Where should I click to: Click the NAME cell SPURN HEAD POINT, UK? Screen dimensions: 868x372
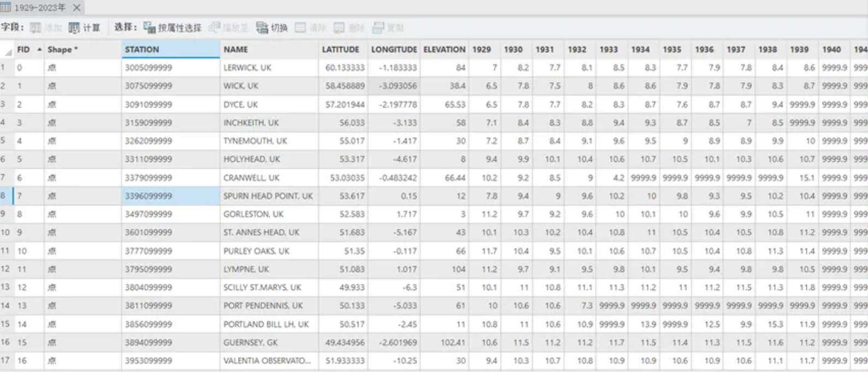(x=269, y=196)
